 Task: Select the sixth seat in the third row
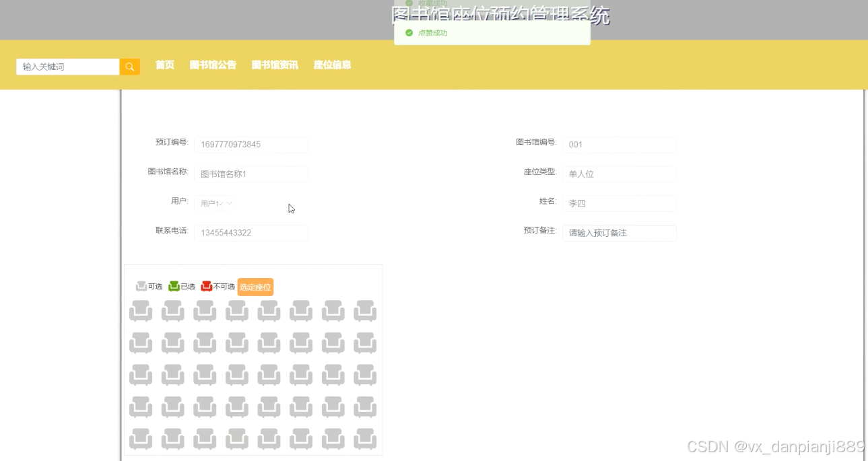click(x=301, y=375)
